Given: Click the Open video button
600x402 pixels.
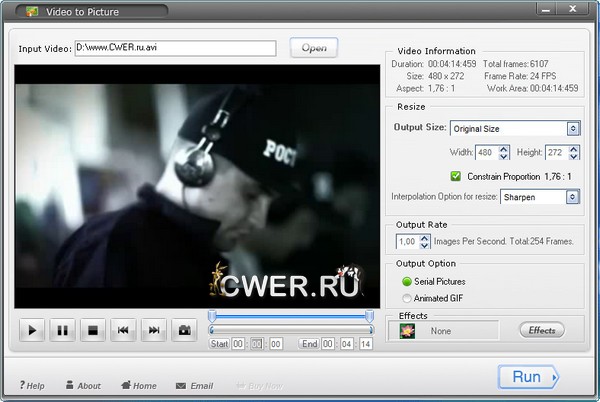Looking at the screenshot, I should click(314, 48).
